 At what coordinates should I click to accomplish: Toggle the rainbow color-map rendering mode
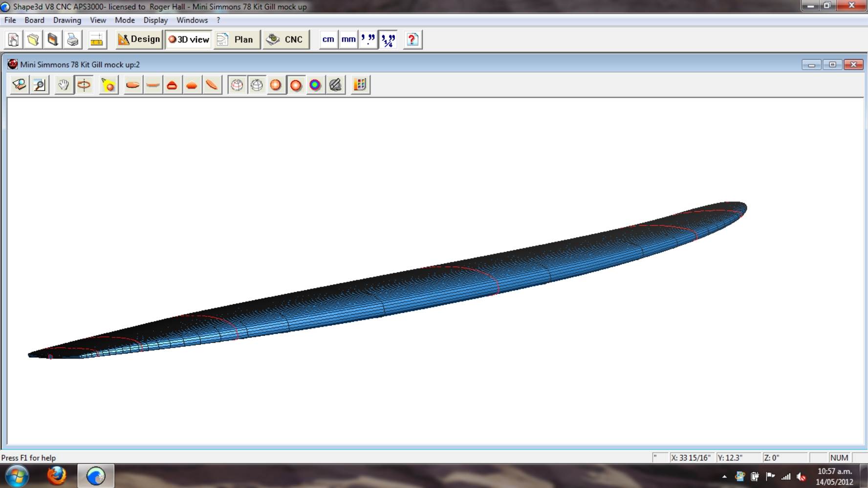coord(315,85)
